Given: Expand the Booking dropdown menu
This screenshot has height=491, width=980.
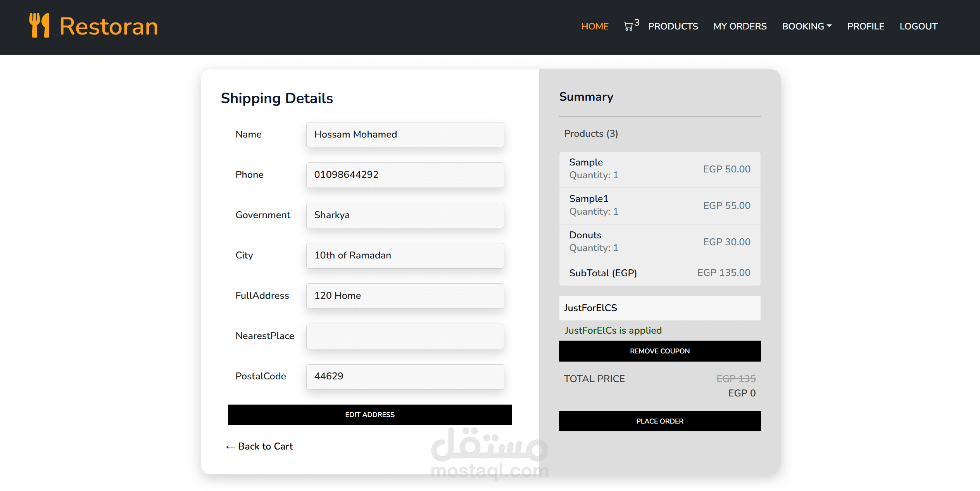Looking at the screenshot, I should [806, 26].
